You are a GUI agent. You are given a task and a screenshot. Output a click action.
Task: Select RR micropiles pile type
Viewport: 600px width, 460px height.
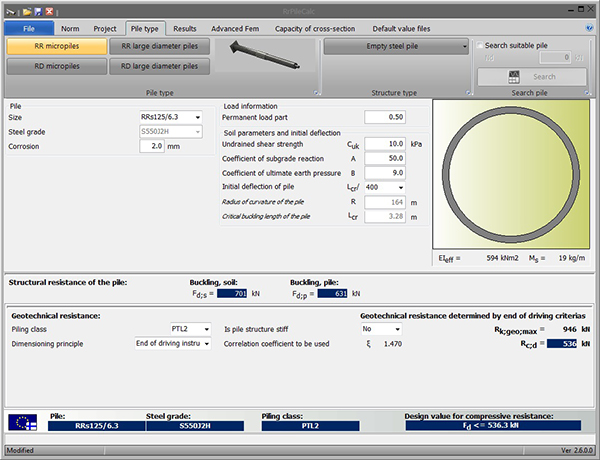click(x=55, y=46)
